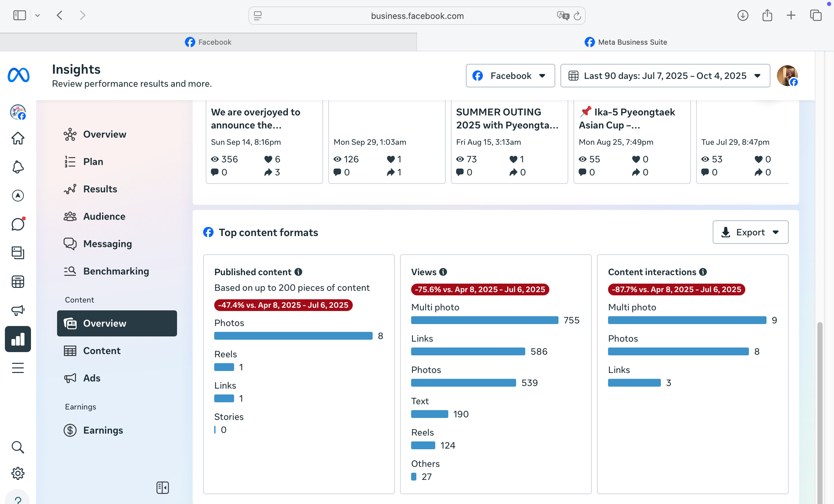834x504 pixels.
Task: Switch to the Meta Business Suite tab
Action: pos(625,42)
